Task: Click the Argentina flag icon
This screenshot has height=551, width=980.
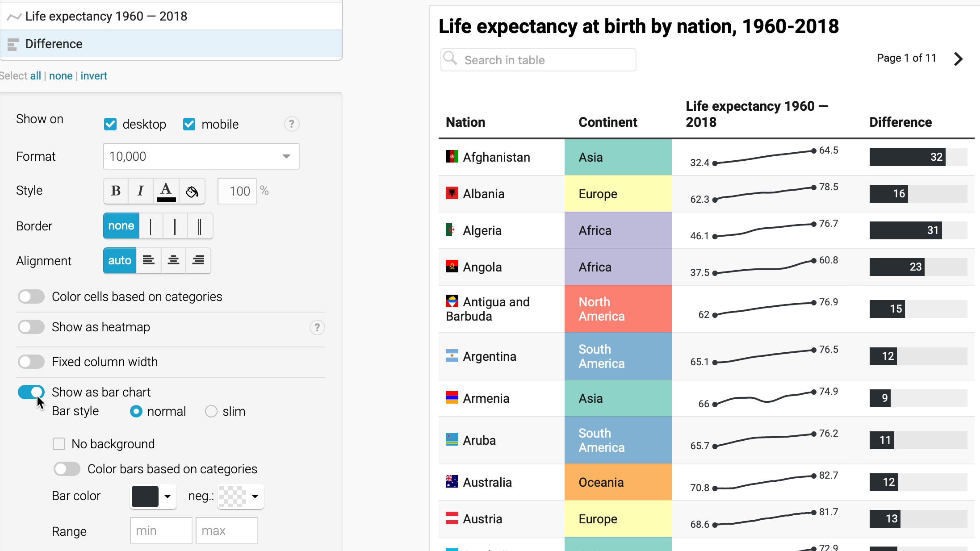Action: [452, 355]
